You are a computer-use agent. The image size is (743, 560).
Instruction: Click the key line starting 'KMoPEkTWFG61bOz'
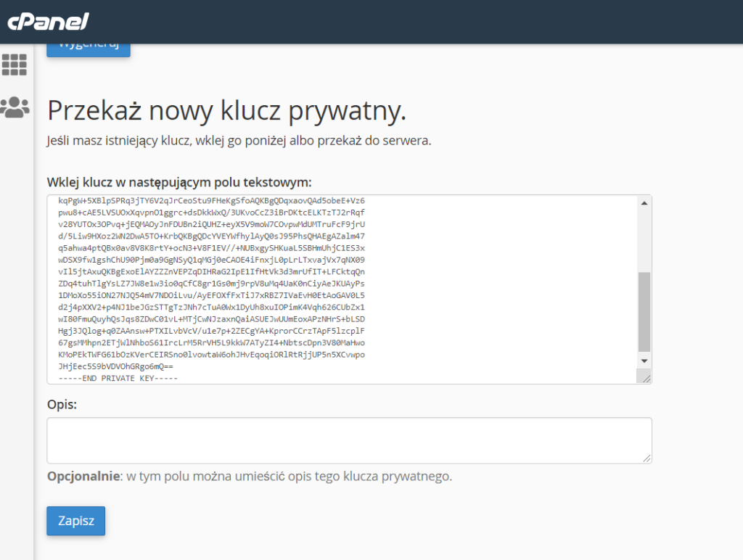pos(211,355)
